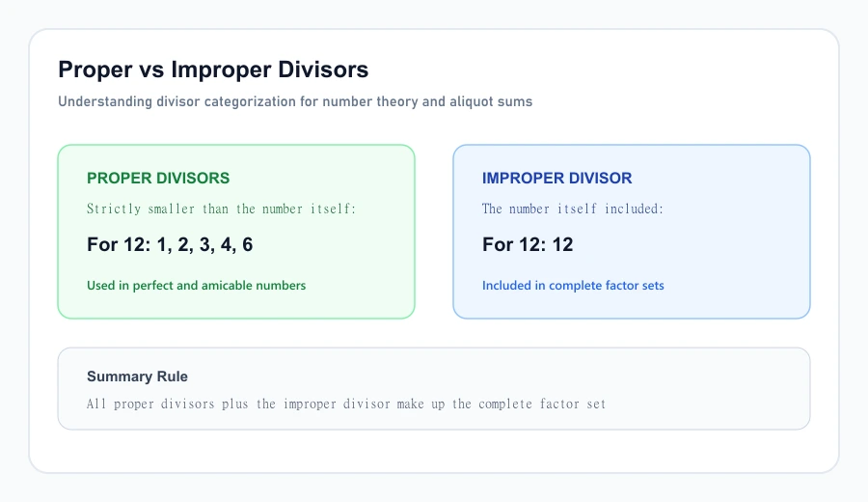Click 'Used in perfect and amicable numbers'
868x502 pixels.
pos(196,286)
